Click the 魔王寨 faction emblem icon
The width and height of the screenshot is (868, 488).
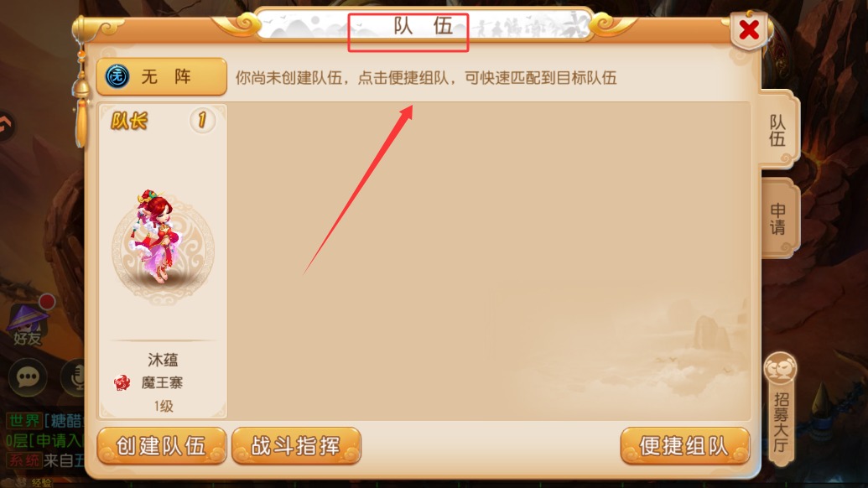[122, 382]
